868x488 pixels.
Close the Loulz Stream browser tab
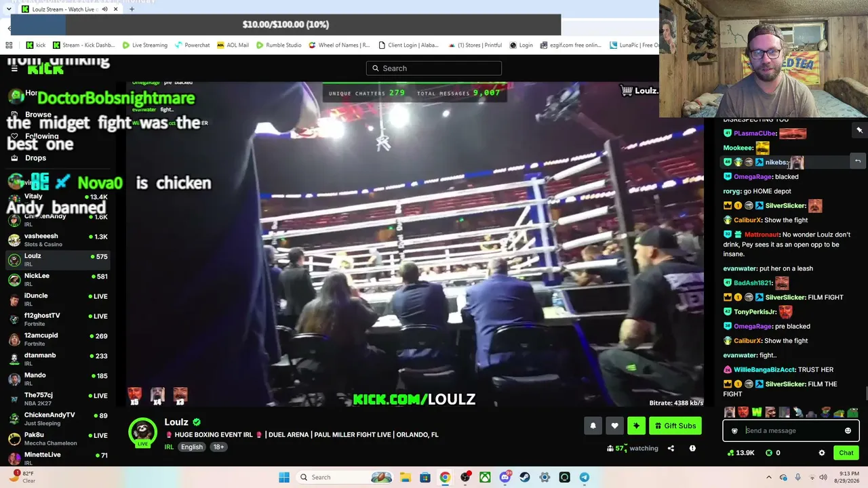(115, 9)
